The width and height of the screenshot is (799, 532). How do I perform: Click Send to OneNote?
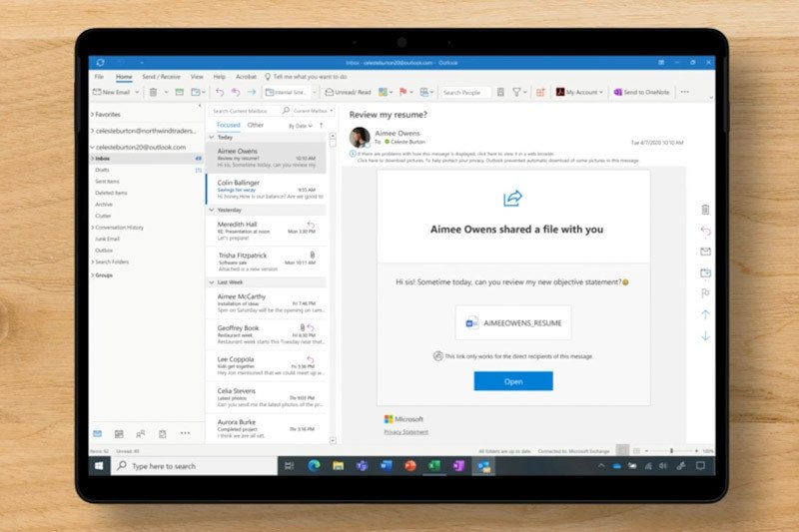tap(641, 92)
